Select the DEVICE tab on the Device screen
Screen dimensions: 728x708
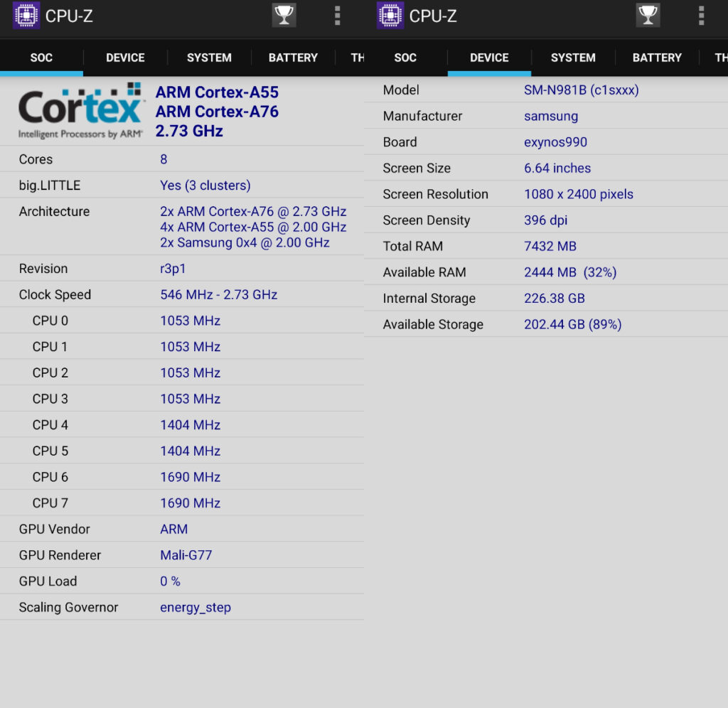click(489, 58)
